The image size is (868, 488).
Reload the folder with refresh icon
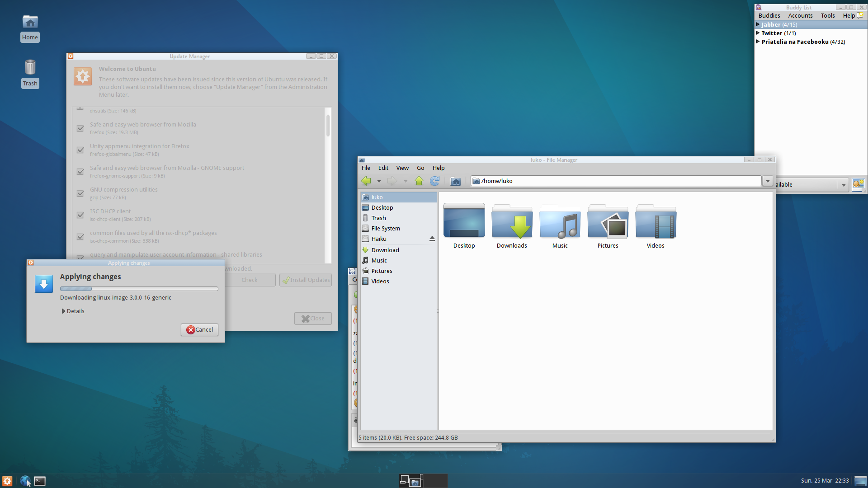[x=434, y=181]
